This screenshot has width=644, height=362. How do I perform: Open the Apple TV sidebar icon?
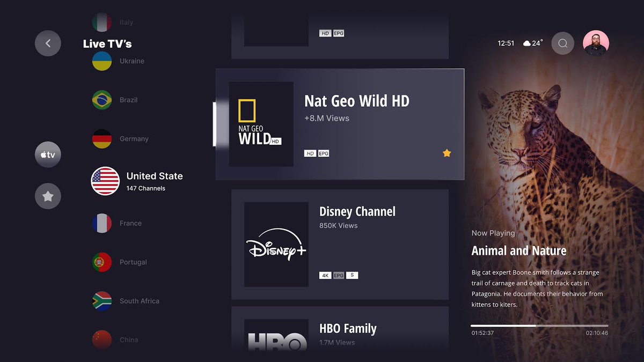pyautogui.click(x=48, y=155)
